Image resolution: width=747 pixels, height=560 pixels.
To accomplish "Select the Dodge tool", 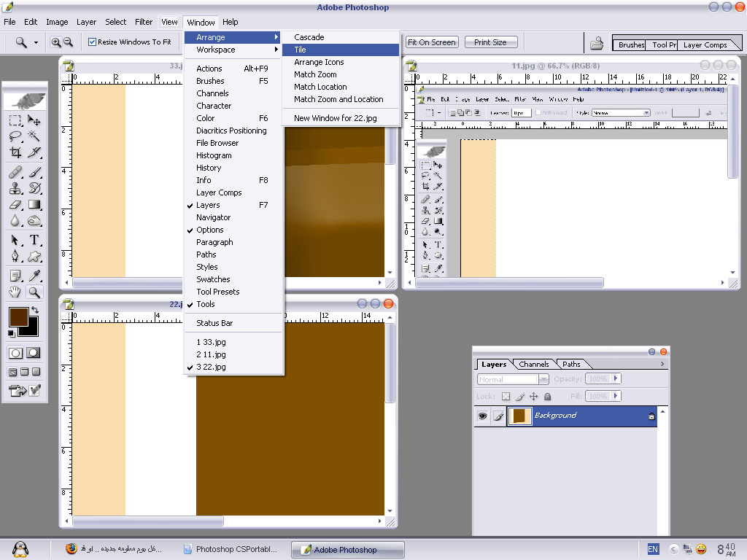I will tap(34, 220).
